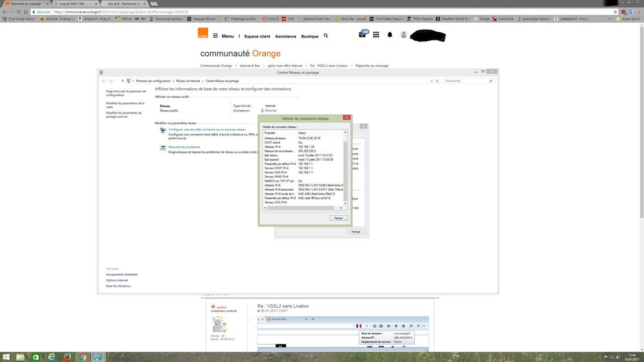Open the Google bookmark

point(482,19)
